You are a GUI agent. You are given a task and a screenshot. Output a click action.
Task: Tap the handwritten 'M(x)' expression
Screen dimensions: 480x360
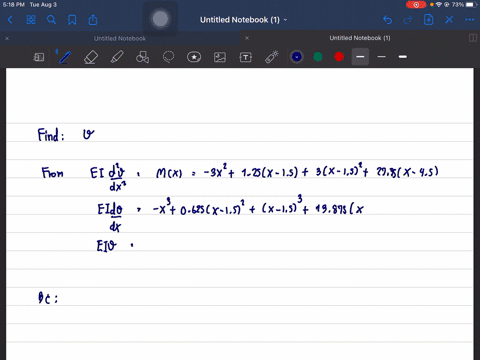pos(169,173)
